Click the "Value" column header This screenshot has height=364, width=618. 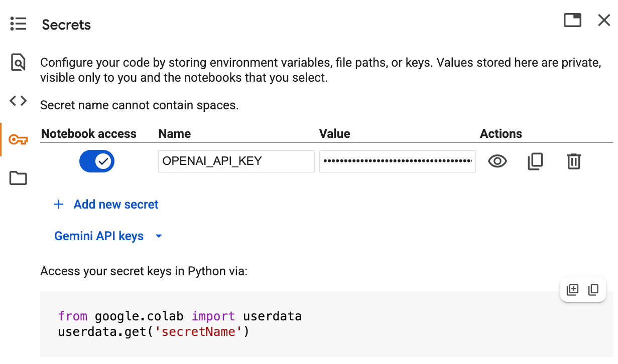coord(335,134)
